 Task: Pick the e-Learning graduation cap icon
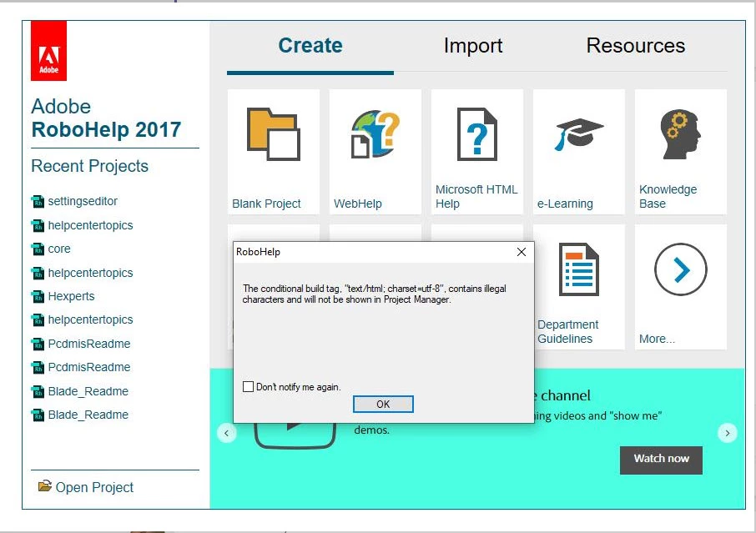[578, 134]
